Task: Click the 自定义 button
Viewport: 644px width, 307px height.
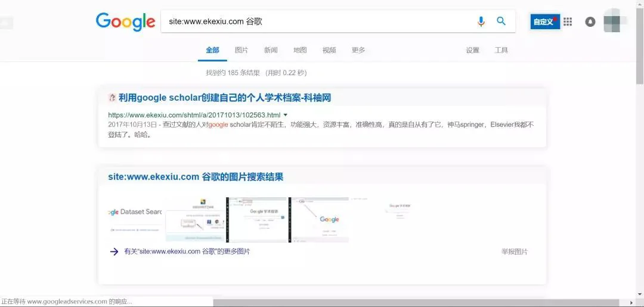Action: (x=545, y=21)
